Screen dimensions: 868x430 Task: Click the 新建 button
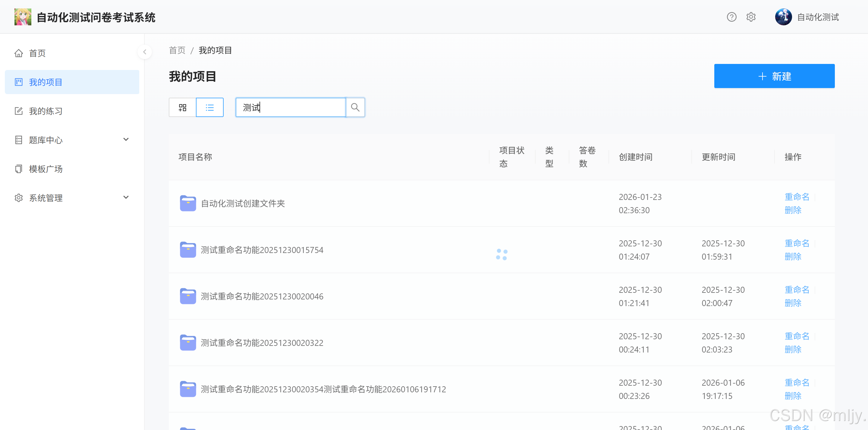click(774, 76)
